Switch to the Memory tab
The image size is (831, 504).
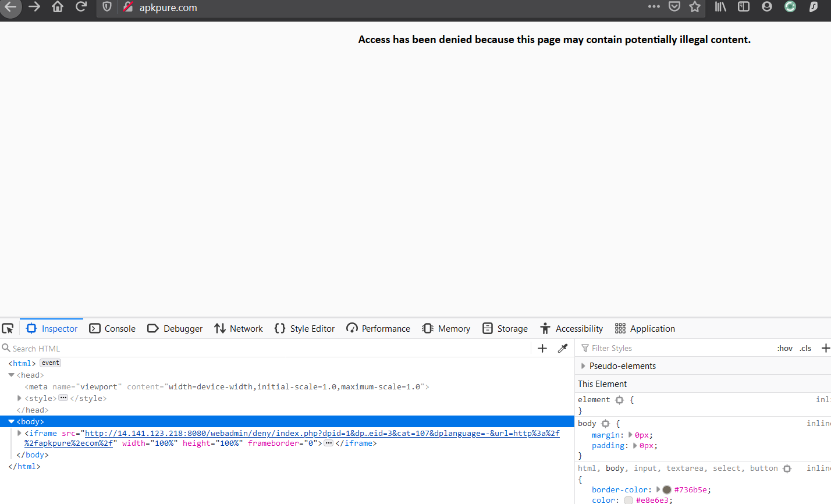446,329
